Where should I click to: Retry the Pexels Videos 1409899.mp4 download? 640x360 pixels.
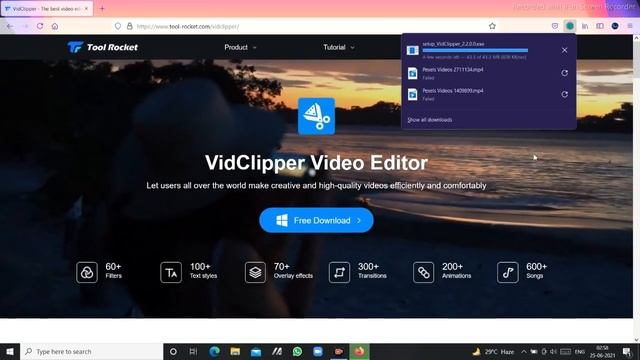564,94
